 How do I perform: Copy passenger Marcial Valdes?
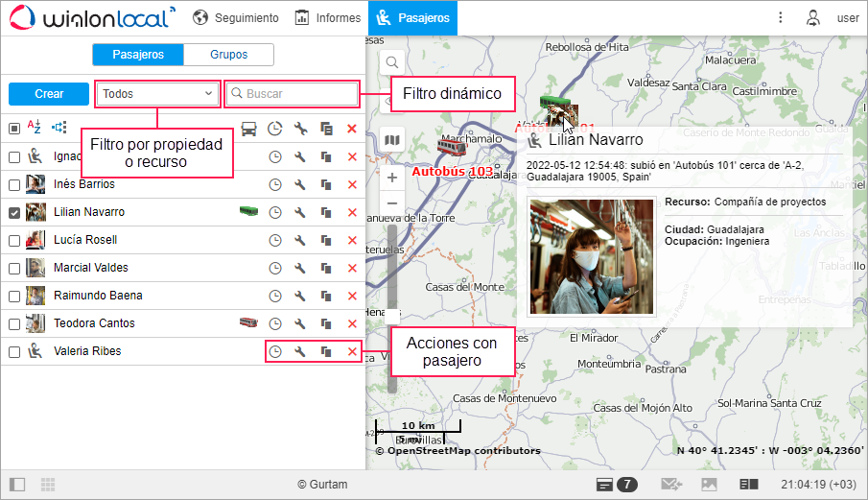point(326,268)
